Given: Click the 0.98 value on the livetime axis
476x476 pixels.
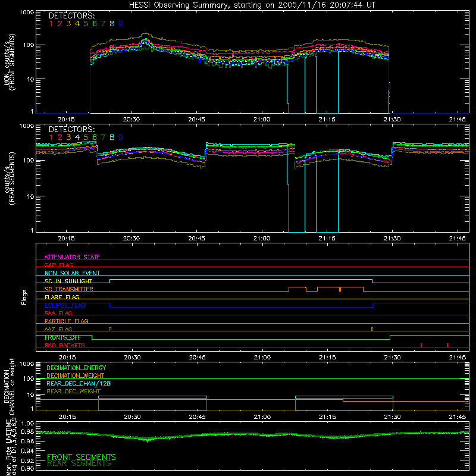Looking at the screenshot, I should coord(27,432).
